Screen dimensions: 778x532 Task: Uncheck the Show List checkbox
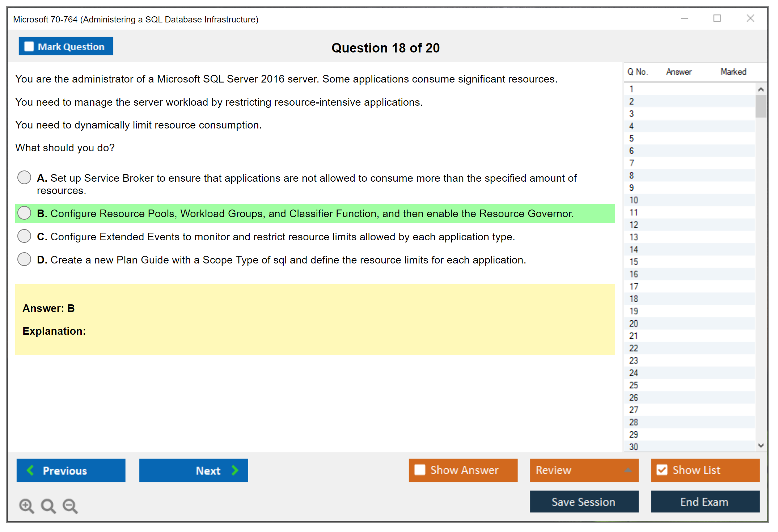[x=662, y=470]
